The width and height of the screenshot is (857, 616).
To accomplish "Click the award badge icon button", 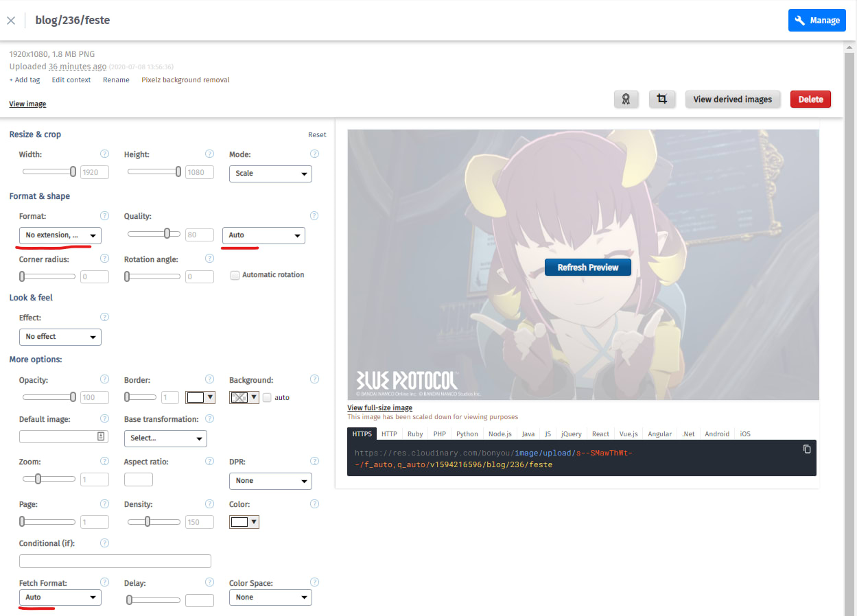I will pyautogui.click(x=626, y=99).
